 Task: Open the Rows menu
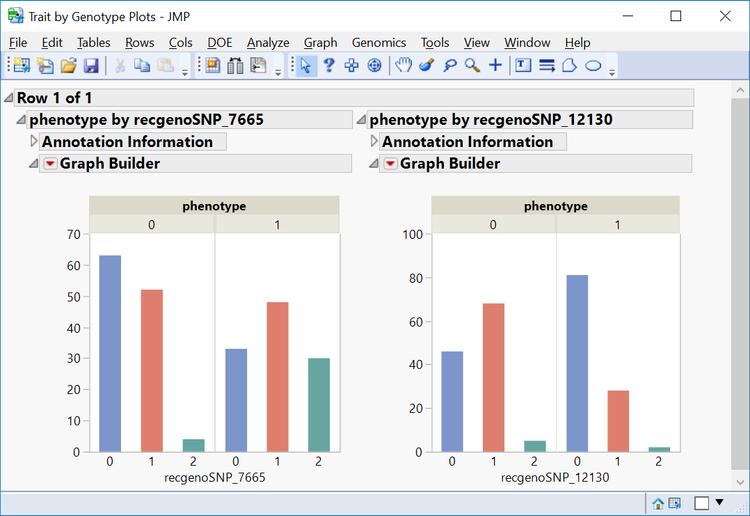(x=140, y=43)
